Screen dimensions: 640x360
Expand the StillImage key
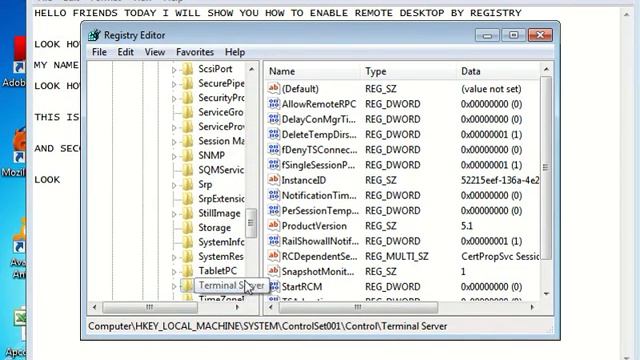coord(174,214)
